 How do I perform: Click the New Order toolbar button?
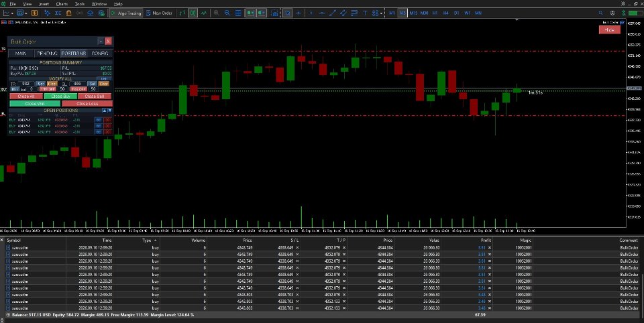coord(159,13)
